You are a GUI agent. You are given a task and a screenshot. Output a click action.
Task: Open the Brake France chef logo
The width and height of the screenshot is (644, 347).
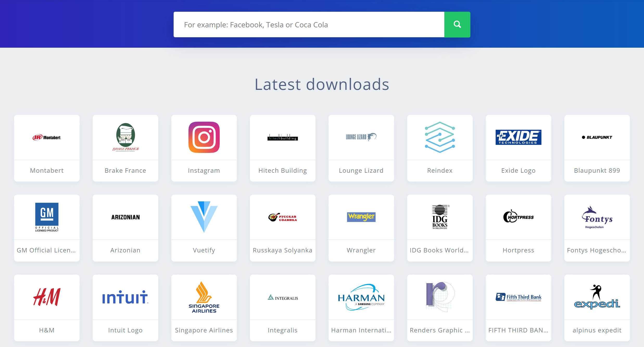point(125,137)
